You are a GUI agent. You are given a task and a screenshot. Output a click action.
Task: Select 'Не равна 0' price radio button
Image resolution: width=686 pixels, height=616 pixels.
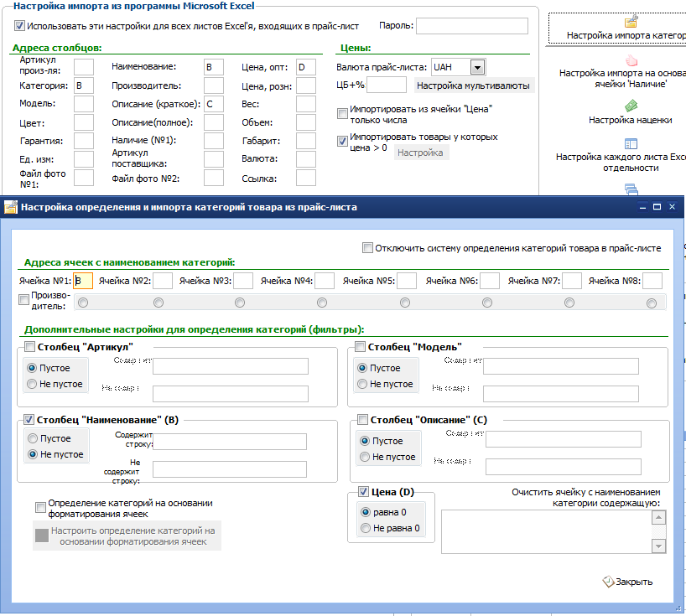[366, 528]
